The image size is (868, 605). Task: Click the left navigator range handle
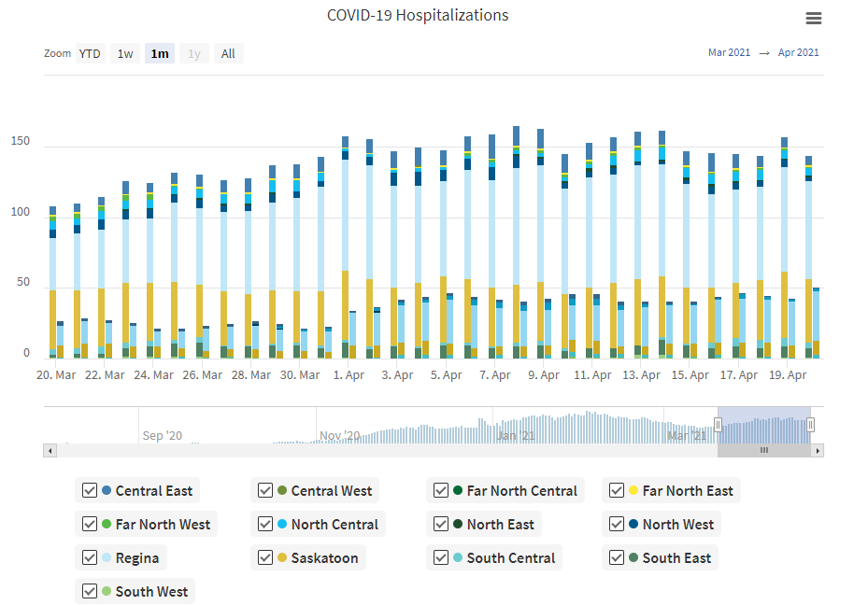point(718,425)
